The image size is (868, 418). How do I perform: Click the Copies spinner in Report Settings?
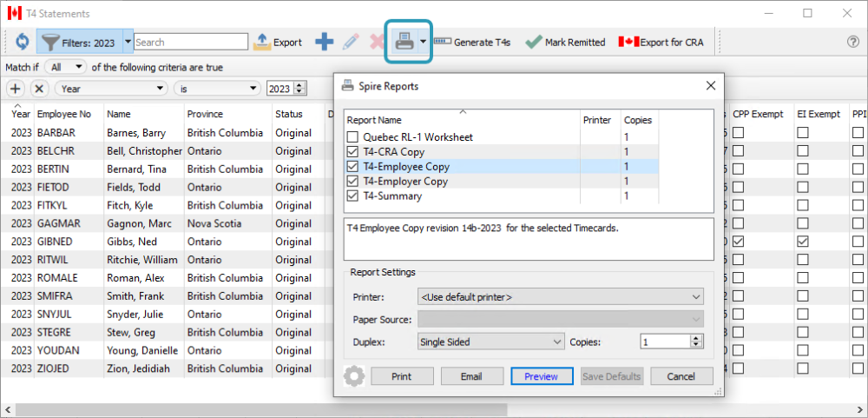(x=697, y=342)
